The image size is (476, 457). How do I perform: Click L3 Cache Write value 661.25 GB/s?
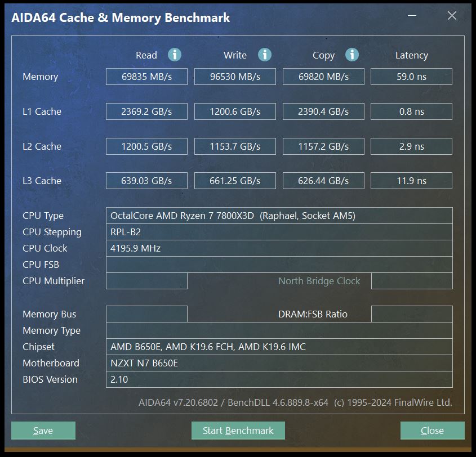pos(235,181)
